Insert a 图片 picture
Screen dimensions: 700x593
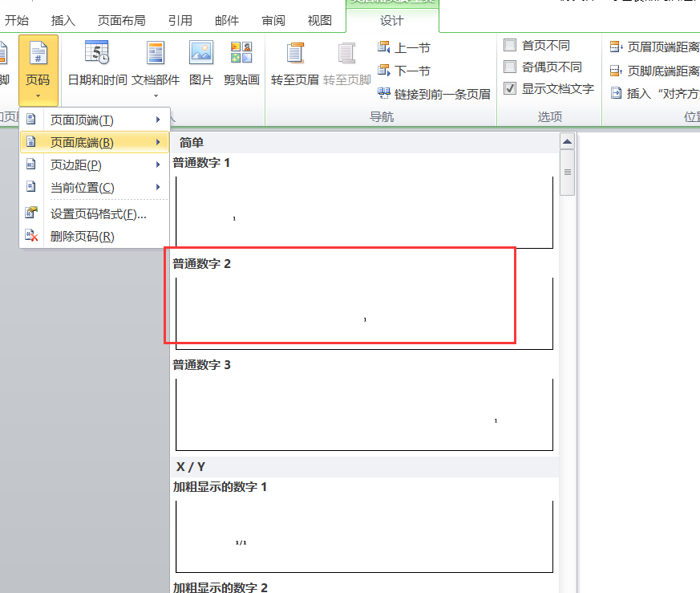point(201,63)
